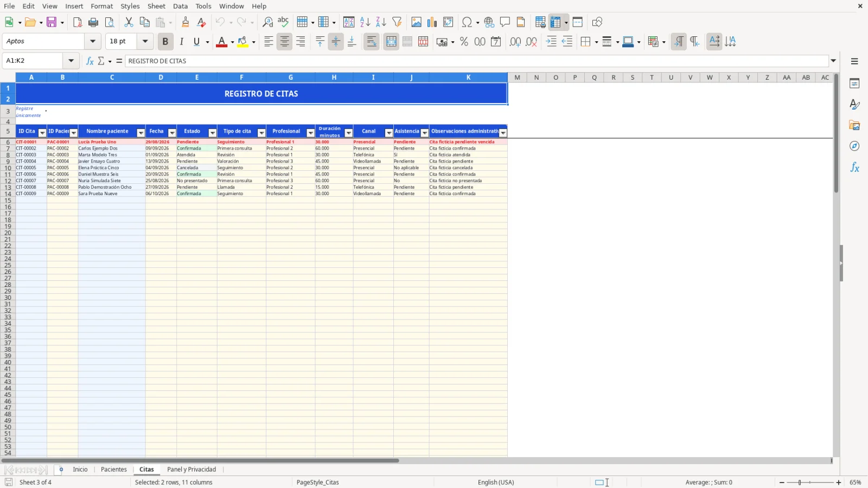The height and width of the screenshot is (488, 868).
Task: Open the font size dropdown
Action: [145, 41]
